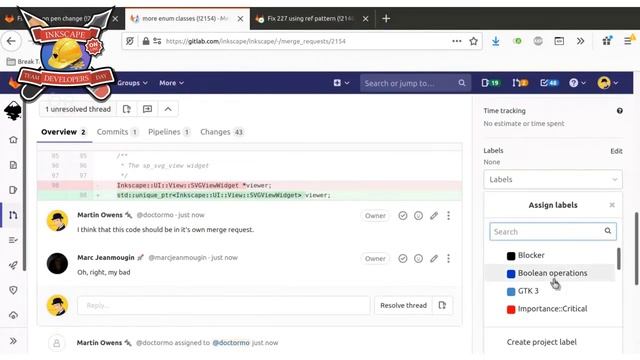Open Marc Jeanmougin author name link

click(106, 258)
